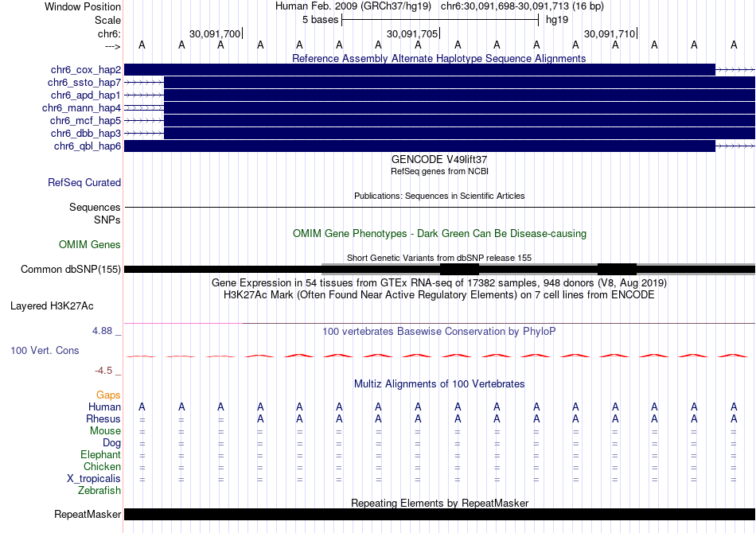The height and width of the screenshot is (533, 756).
Task: Click the -4.5 PhyloP lower value
Action: 103,371
